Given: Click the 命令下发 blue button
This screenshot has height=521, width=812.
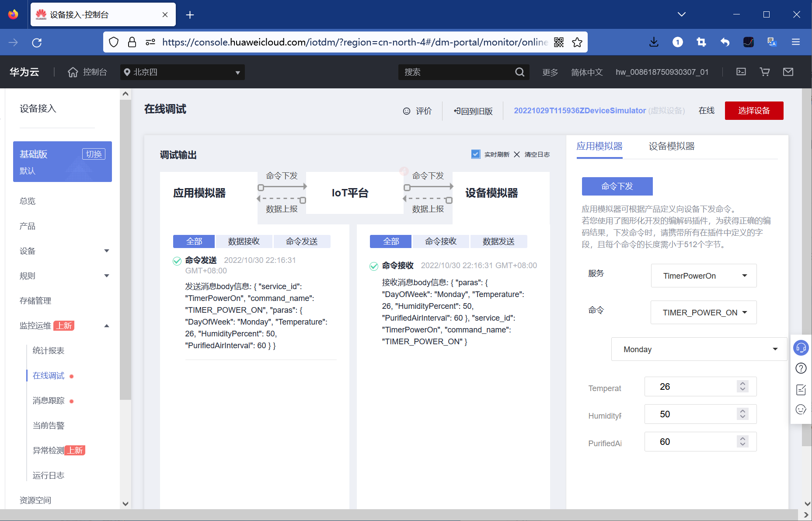Looking at the screenshot, I should click(617, 186).
